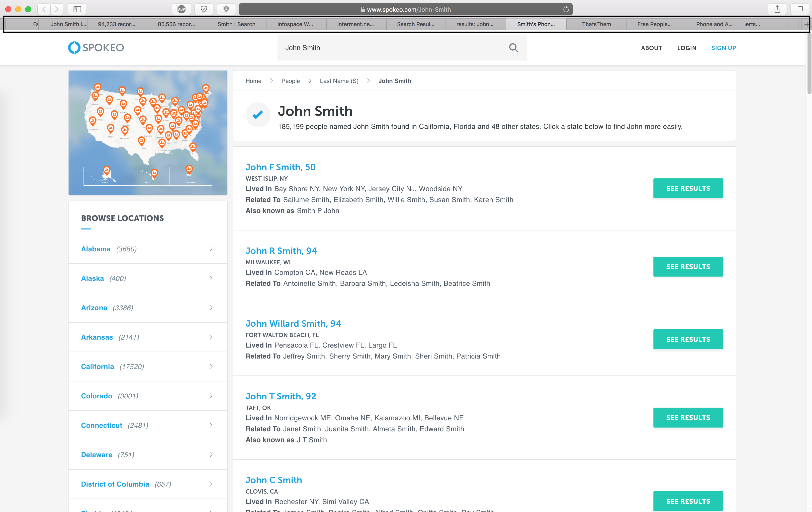
Task: Open new tab with plus button
Action: pos(806,24)
